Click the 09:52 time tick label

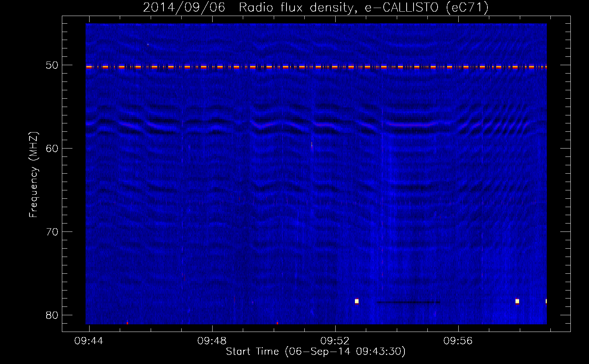[x=335, y=341]
